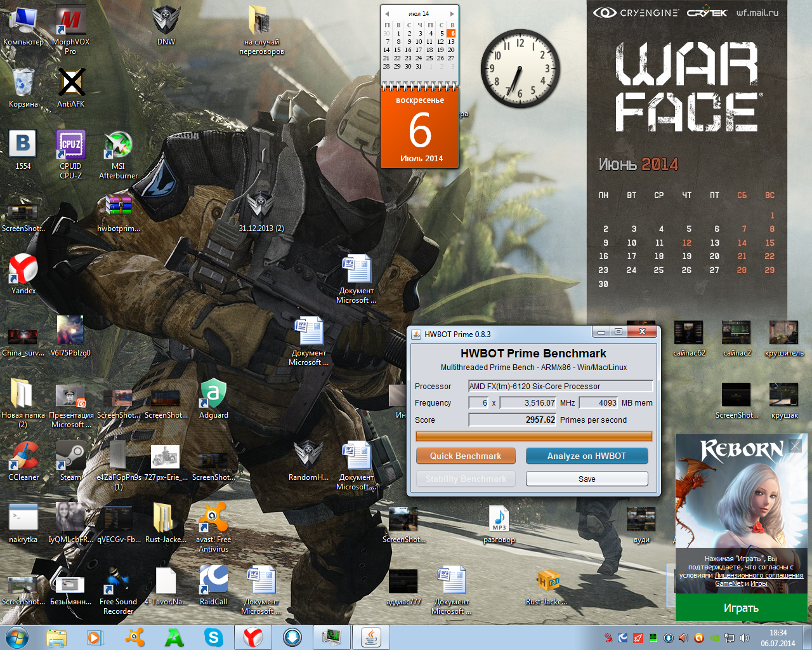Open the nakrytka desktop icon
The image size is (812, 650).
click(23, 523)
